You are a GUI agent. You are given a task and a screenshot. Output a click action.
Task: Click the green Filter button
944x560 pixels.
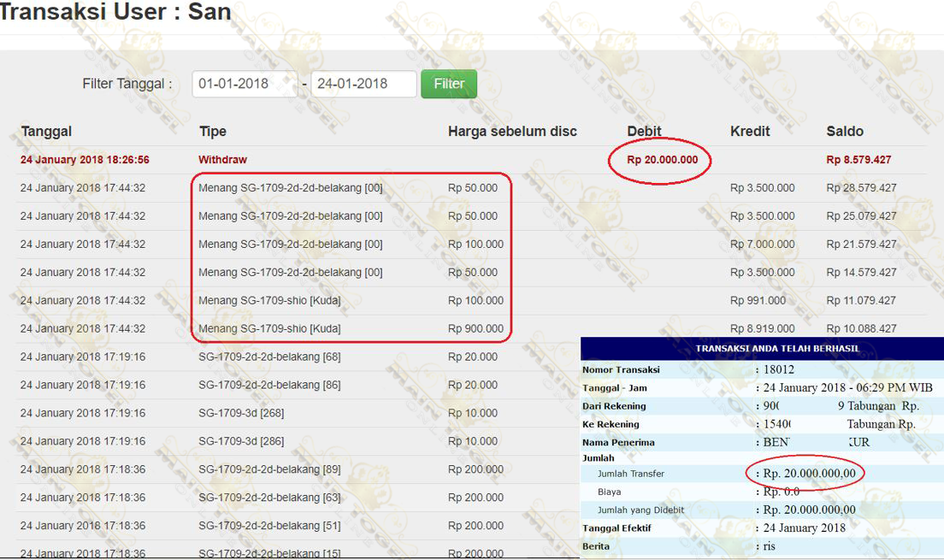[448, 84]
